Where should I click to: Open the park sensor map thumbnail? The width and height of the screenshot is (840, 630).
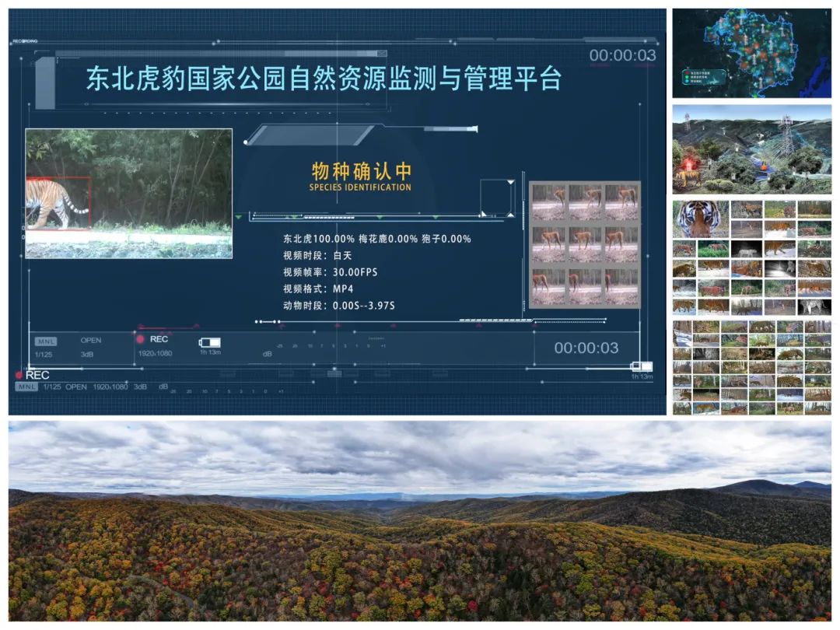[x=751, y=53]
